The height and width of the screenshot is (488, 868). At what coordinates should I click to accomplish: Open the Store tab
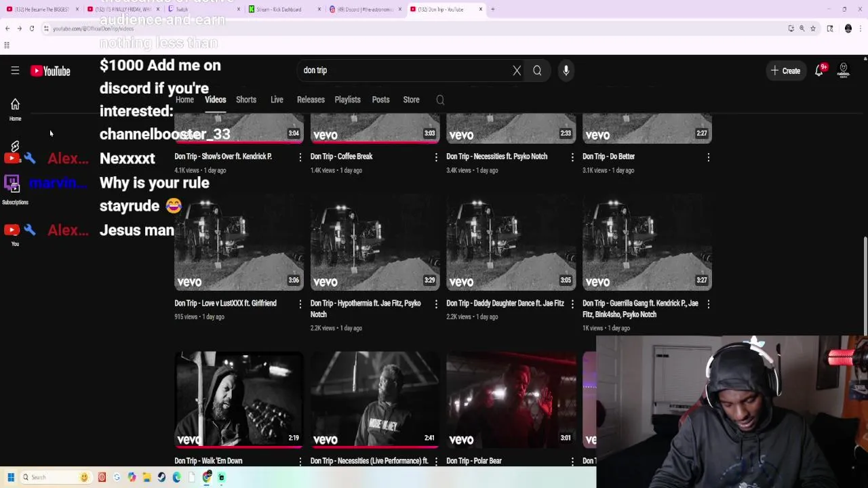(x=411, y=100)
